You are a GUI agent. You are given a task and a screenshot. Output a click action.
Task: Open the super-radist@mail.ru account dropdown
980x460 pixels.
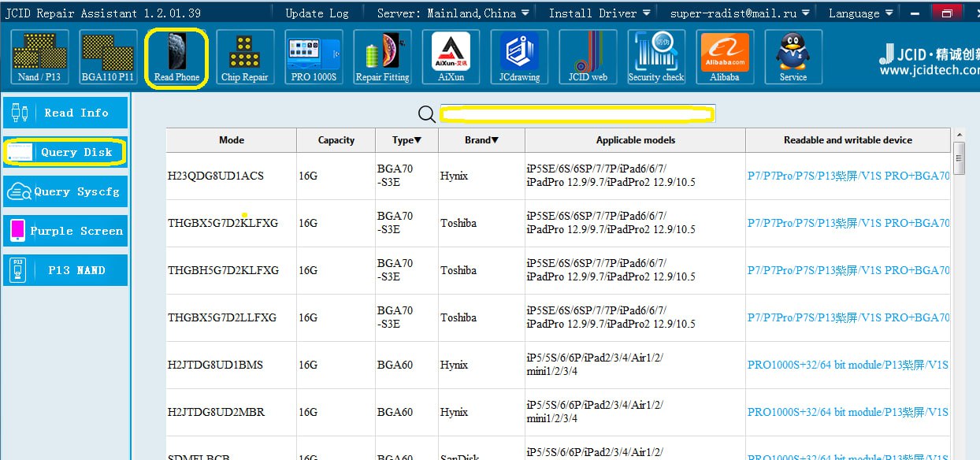pos(739,13)
